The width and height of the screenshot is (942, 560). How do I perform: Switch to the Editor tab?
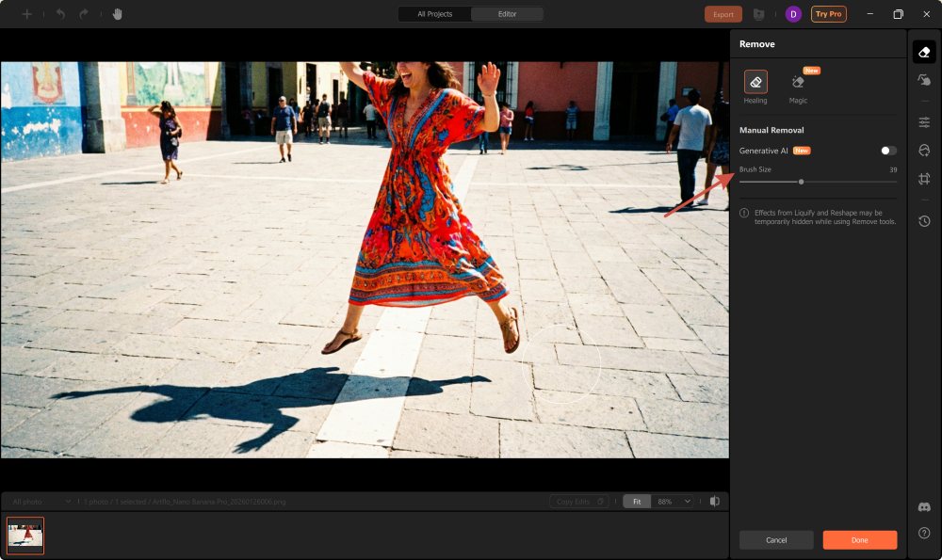(507, 14)
